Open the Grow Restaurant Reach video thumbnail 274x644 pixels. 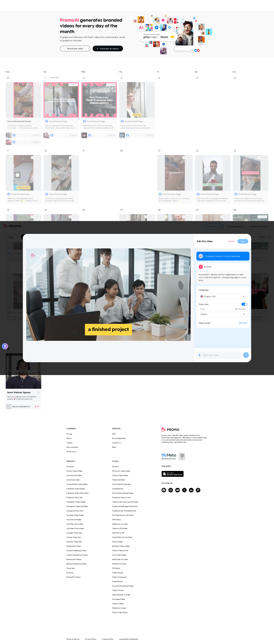tap(24, 100)
